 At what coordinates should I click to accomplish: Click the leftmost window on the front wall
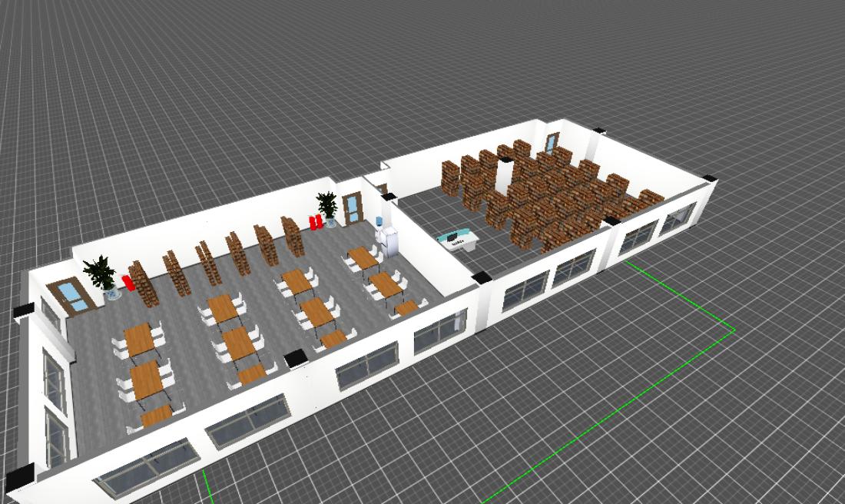(146, 468)
